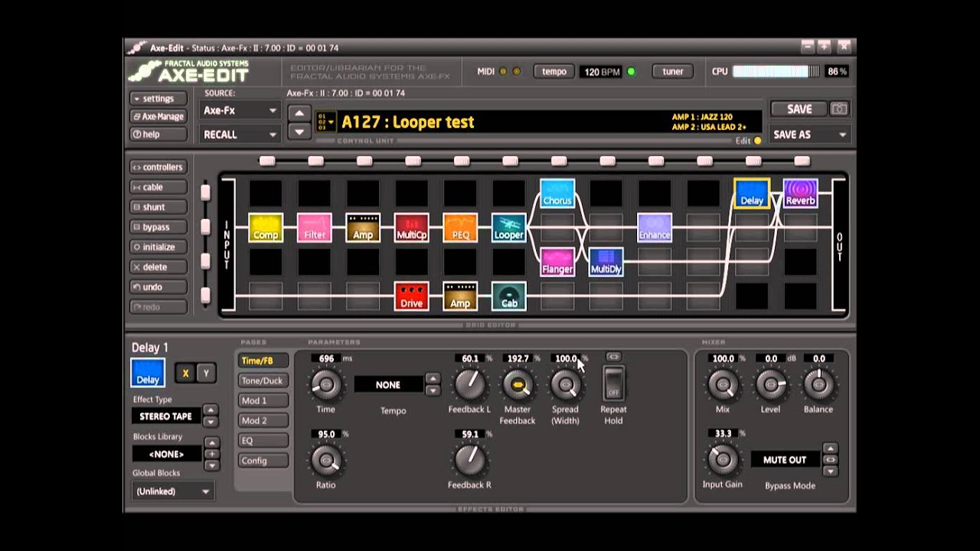Open the Config page tab

click(x=262, y=461)
